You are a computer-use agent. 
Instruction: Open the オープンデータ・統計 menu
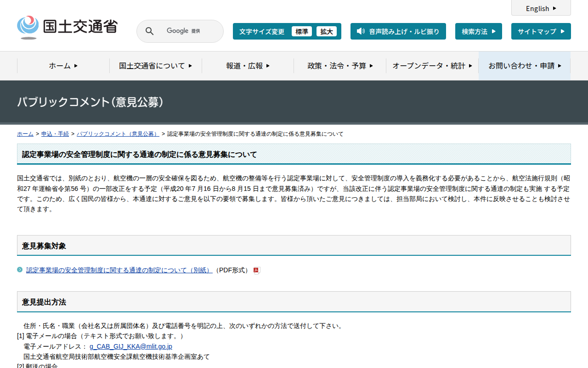point(432,66)
